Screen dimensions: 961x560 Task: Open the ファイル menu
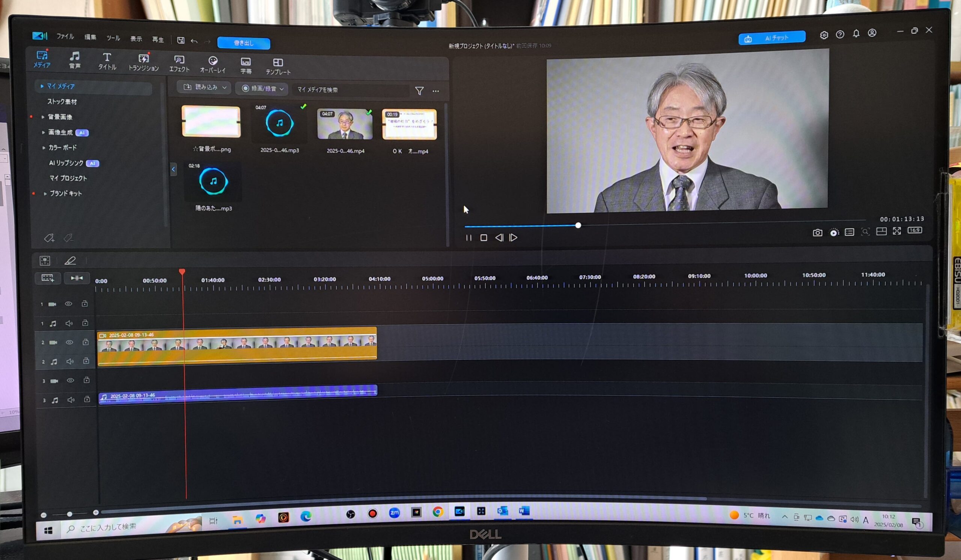click(65, 36)
